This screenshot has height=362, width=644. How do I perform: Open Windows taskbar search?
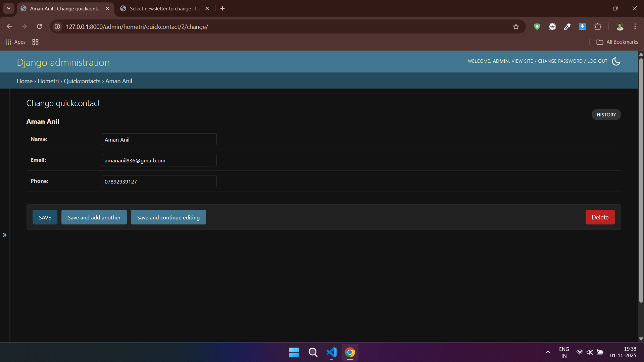pos(313,352)
